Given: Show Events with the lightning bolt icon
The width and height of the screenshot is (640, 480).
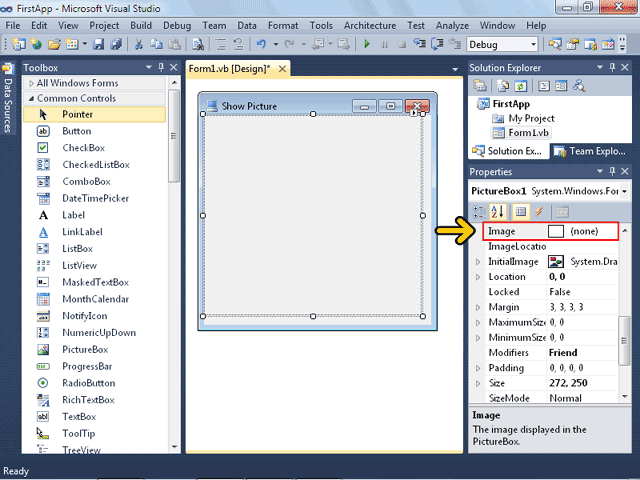Looking at the screenshot, I should (538, 211).
